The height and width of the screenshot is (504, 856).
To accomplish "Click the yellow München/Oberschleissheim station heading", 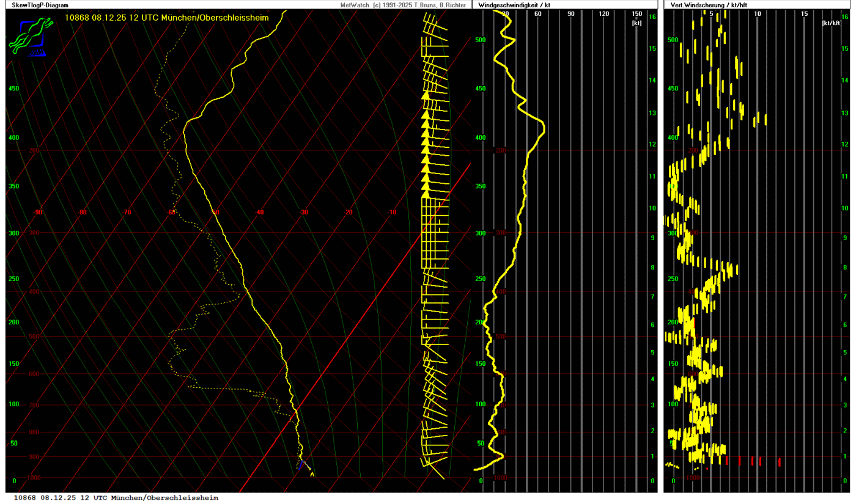I will point(166,18).
